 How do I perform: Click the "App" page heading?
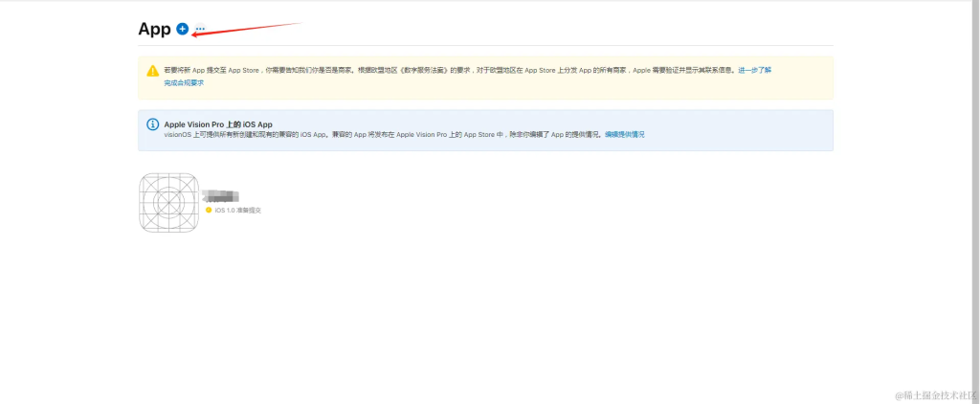(x=154, y=29)
